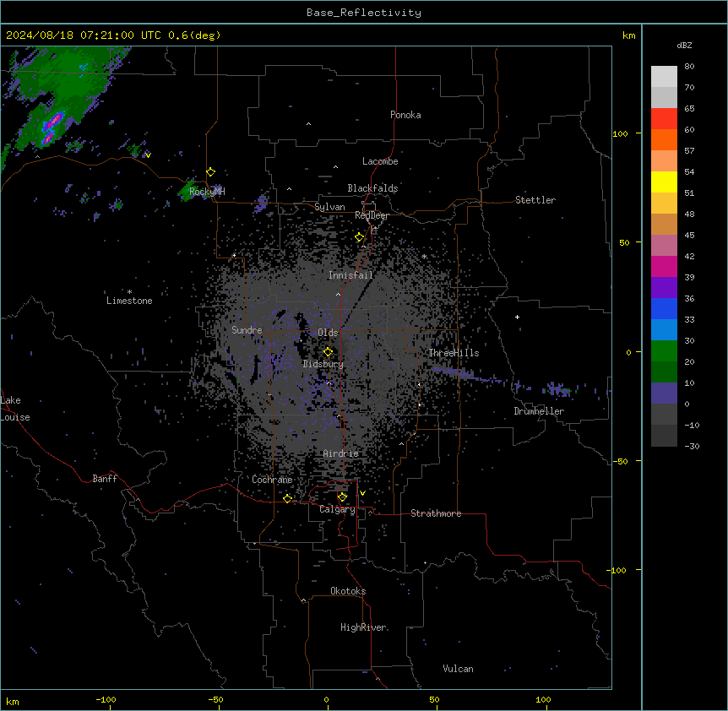Click the yellow diamond marker beside RockyMH

click(211, 172)
